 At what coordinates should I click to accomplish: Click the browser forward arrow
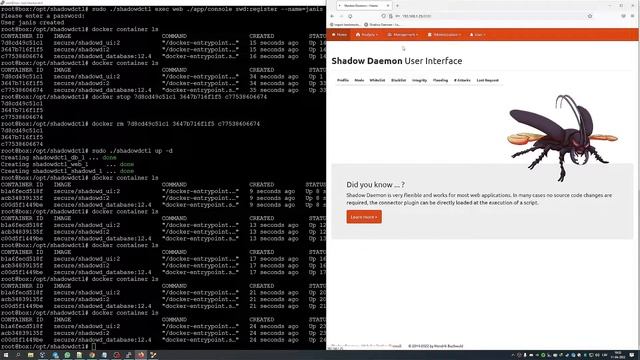tap(341, 16)
